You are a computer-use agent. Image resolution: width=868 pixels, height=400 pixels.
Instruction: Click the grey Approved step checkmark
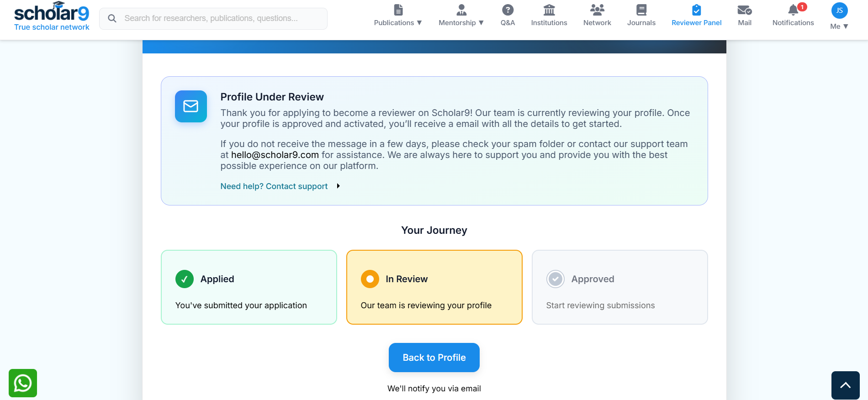[556, 279]
